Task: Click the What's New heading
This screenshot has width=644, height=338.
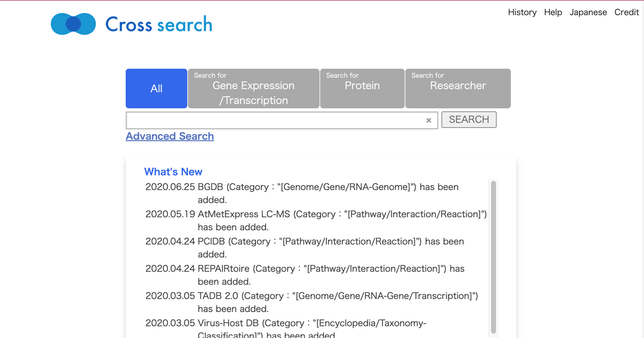Action: point(173,172)
